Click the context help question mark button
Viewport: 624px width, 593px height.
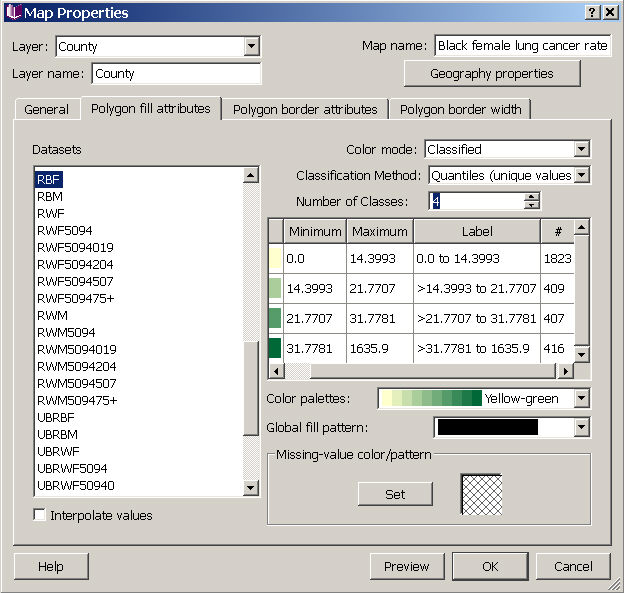pos(591,12)
